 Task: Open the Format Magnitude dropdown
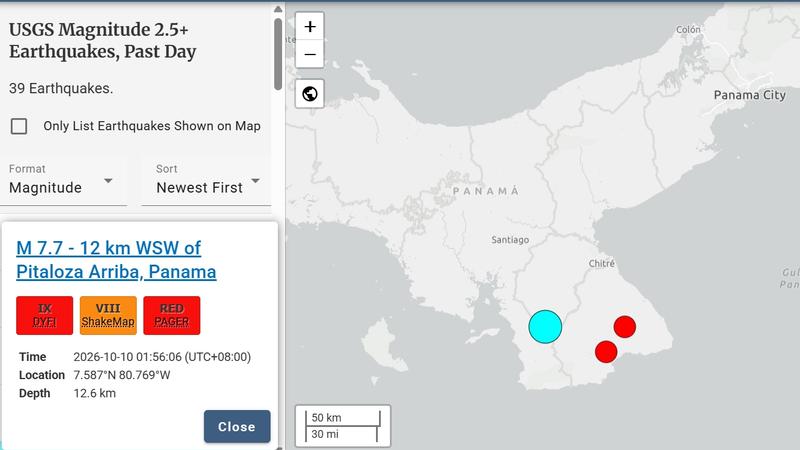[x=64, y=181]
